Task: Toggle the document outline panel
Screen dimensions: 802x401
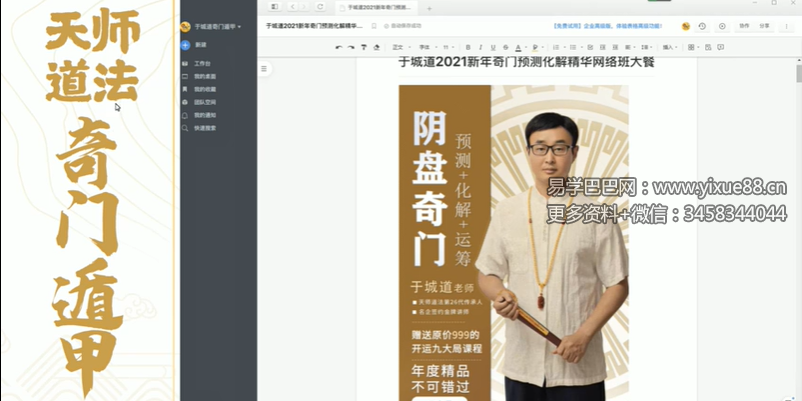Action: (x=264, y=69)
